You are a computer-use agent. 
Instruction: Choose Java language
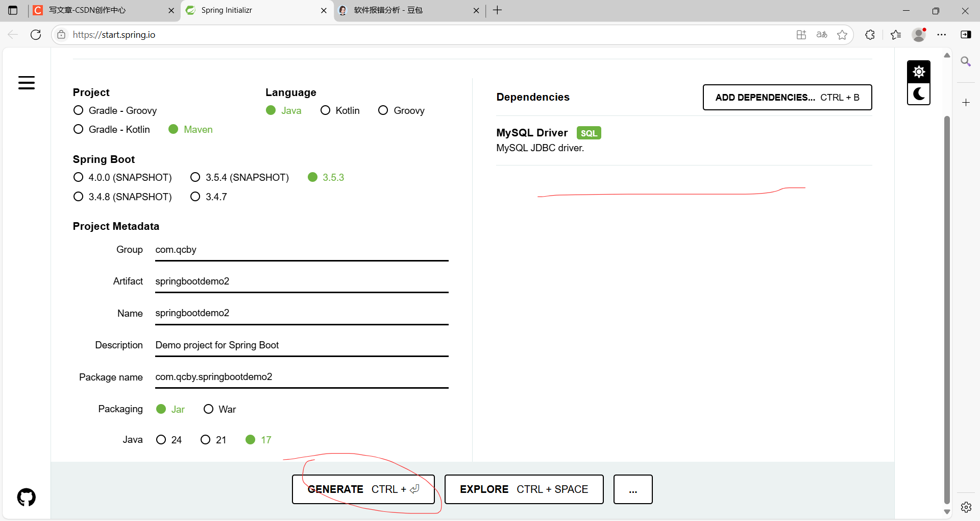[x=284, y=110]
